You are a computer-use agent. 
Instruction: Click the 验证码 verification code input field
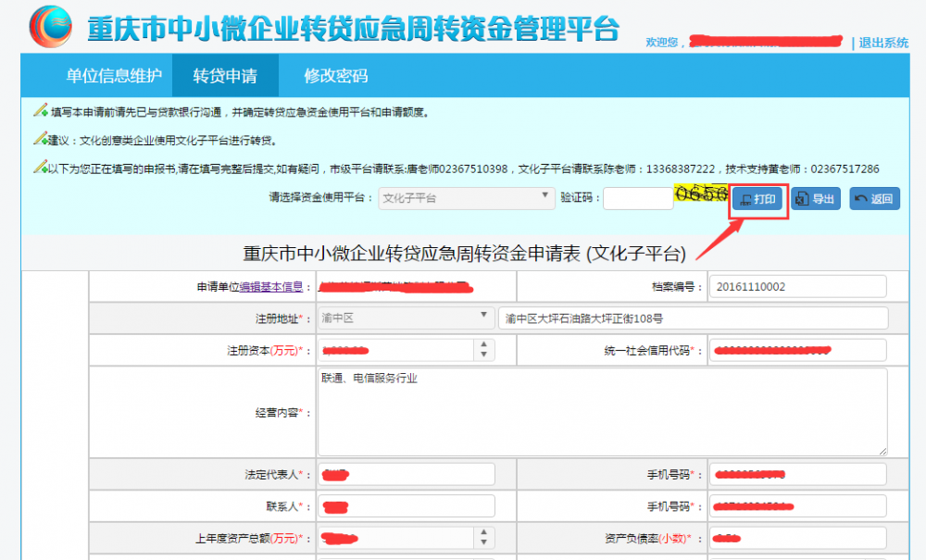tap(639, 197)
